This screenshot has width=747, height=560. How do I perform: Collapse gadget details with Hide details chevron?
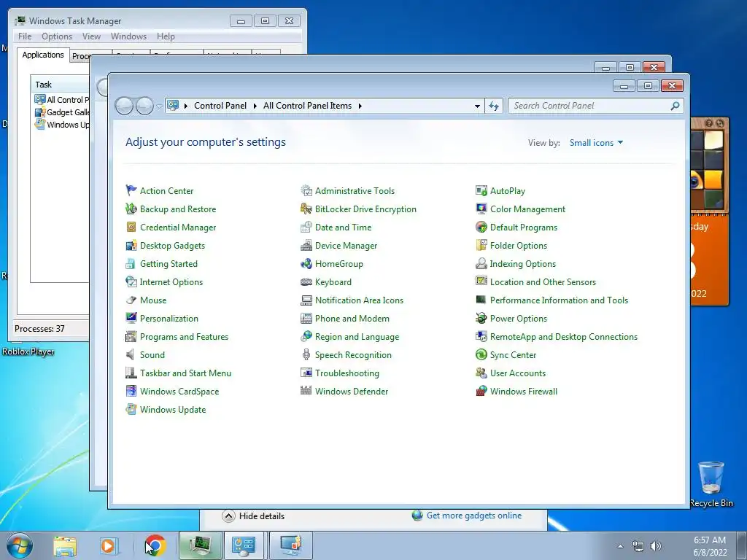coord(228,516)
